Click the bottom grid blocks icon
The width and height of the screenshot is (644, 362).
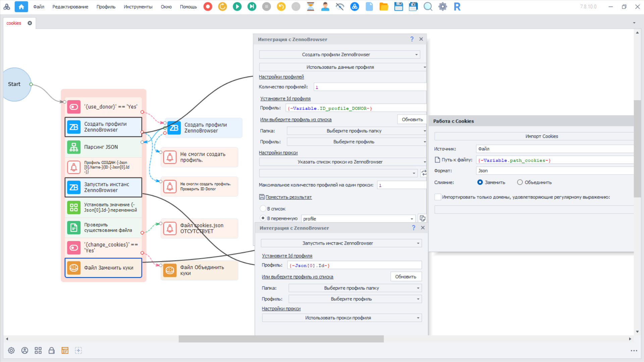[x=38, y=351]
